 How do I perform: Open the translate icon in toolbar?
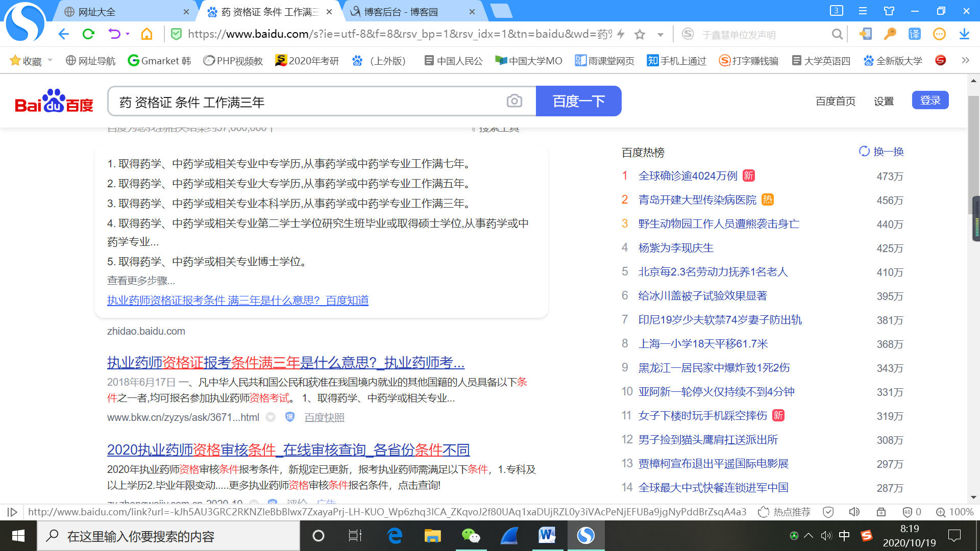tap(914, 34)
